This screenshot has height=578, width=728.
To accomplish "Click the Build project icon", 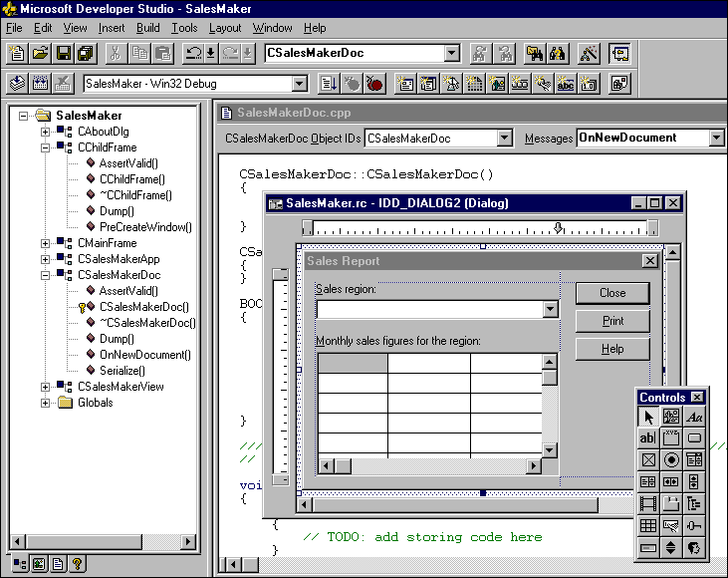I will click(40, 84).
